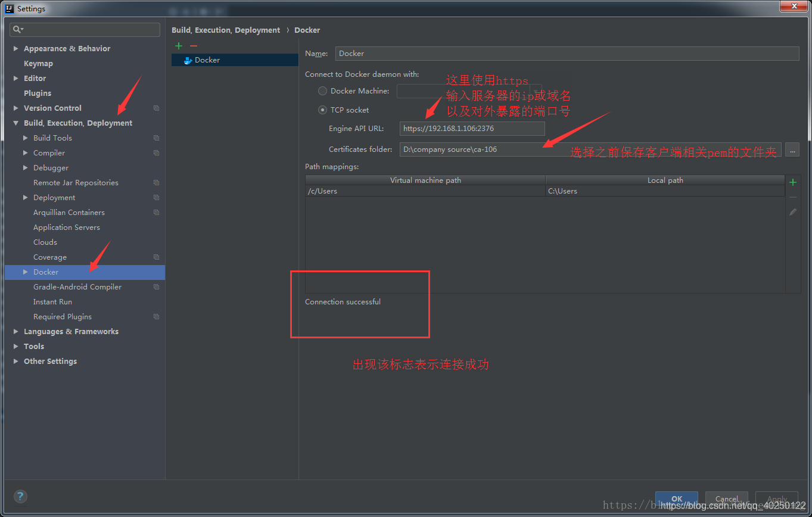Expand Languages & Frameworks section
Viewport: 812px width, 517px height.
pyautogui.click(x=16, y=332)
